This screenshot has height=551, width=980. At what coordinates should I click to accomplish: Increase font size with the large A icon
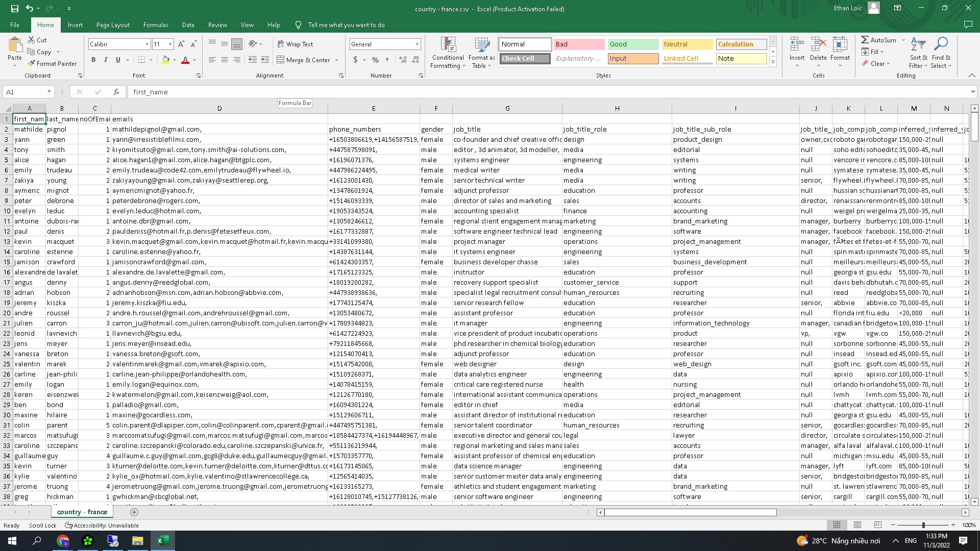pos(181,44)
